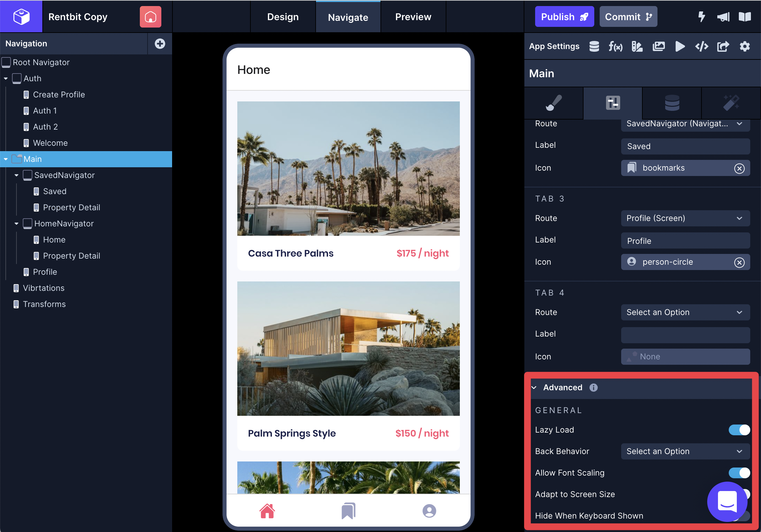Switch to the Preview tab
761x532 pixels.
[x=413, y=17]
